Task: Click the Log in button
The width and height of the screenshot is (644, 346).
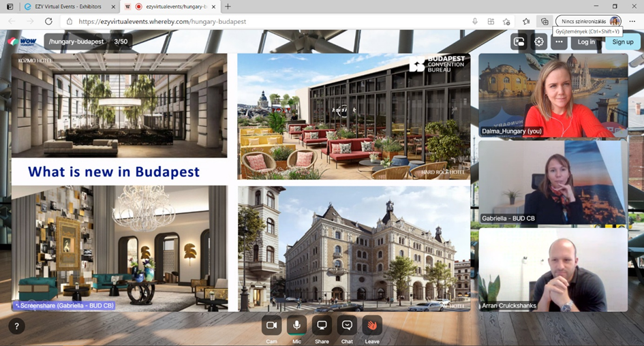Action: (586, 42)
